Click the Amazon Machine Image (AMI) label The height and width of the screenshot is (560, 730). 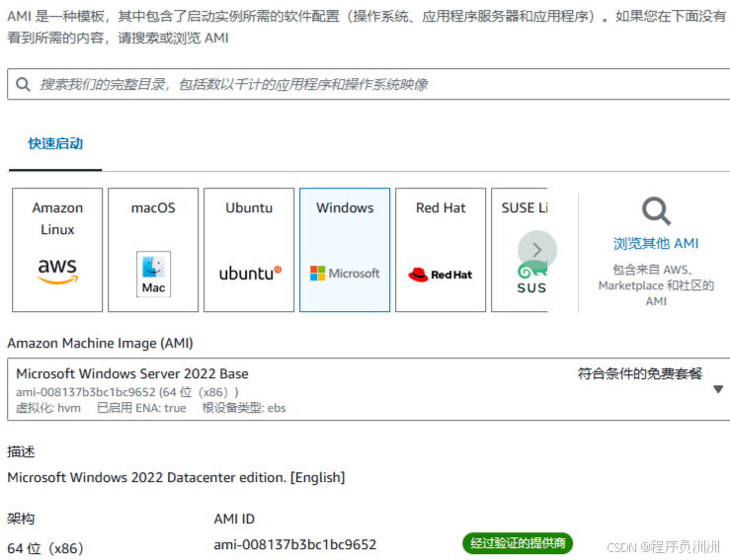pyautogui.click(x=100, y=343)
